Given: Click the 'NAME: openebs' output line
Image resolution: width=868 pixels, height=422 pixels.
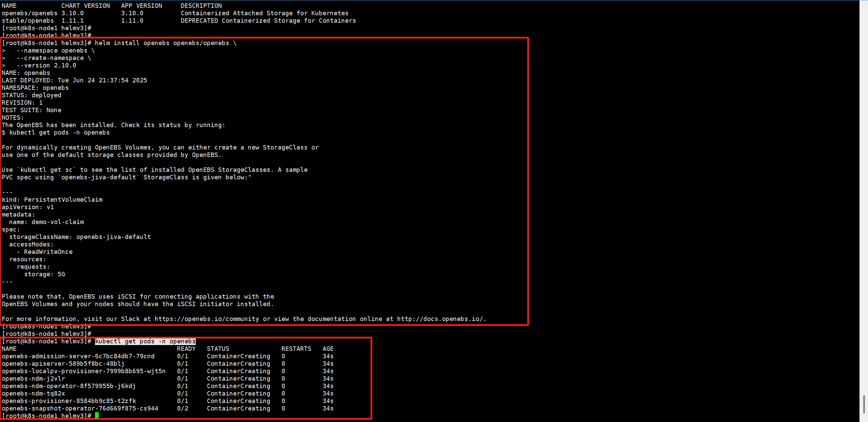Looking at the screenshot, I should [x=26, y=73].
